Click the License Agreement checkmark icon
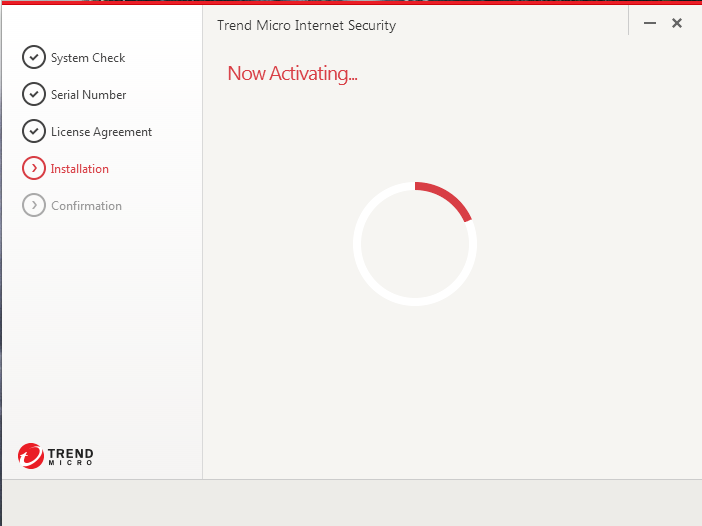Image resolution: width=702 pixels, height=526 pixels. pyautogui.click(x=34, y=131)
